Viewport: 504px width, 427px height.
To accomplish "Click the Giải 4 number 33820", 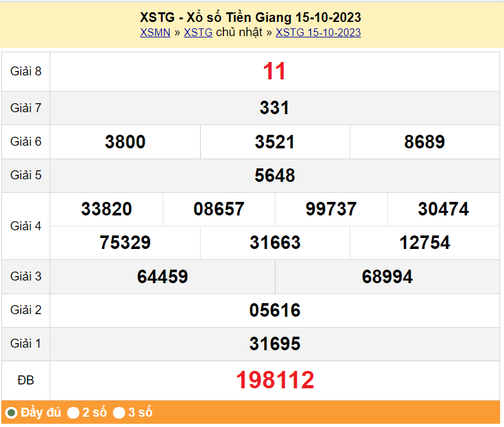I will [106, 209].
